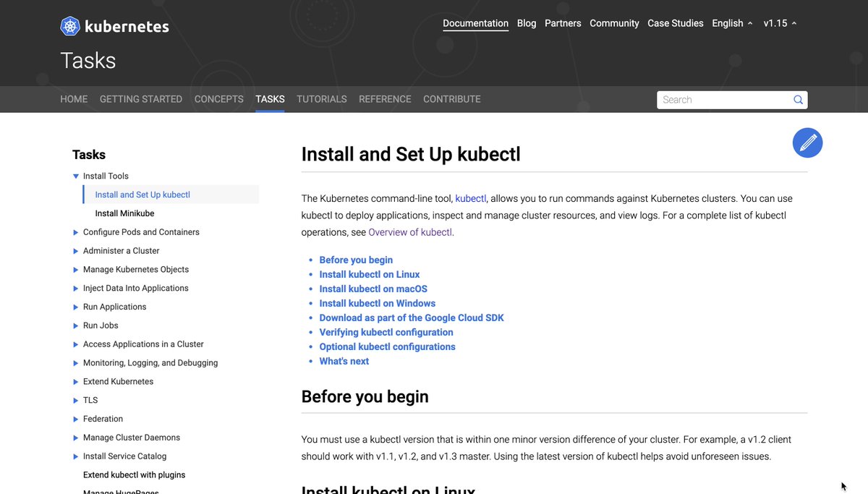The height and width of the screenshot is (494, 868).
Task: Switch to the CONTRIBUTE tab
Action: [452, 99]
